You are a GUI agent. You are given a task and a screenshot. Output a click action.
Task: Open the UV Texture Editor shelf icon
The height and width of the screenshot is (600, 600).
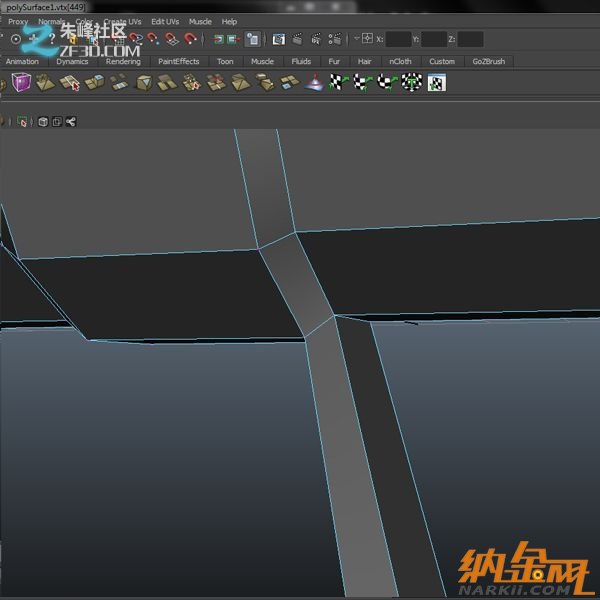(x=436, y=83)
